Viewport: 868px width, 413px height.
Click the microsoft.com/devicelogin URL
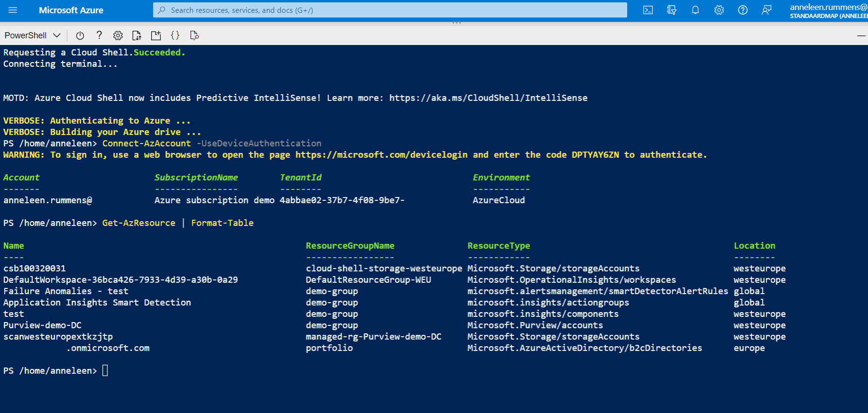(x=381, y=155)
